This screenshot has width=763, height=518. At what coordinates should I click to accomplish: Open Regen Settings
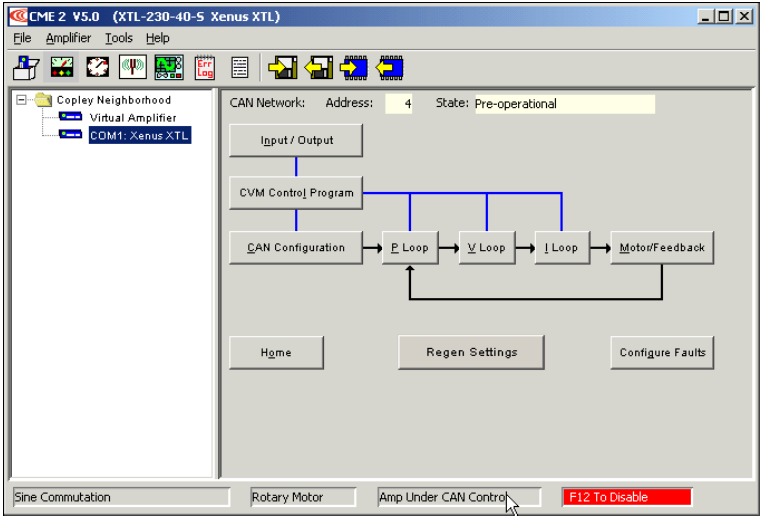tap(471, 352)
